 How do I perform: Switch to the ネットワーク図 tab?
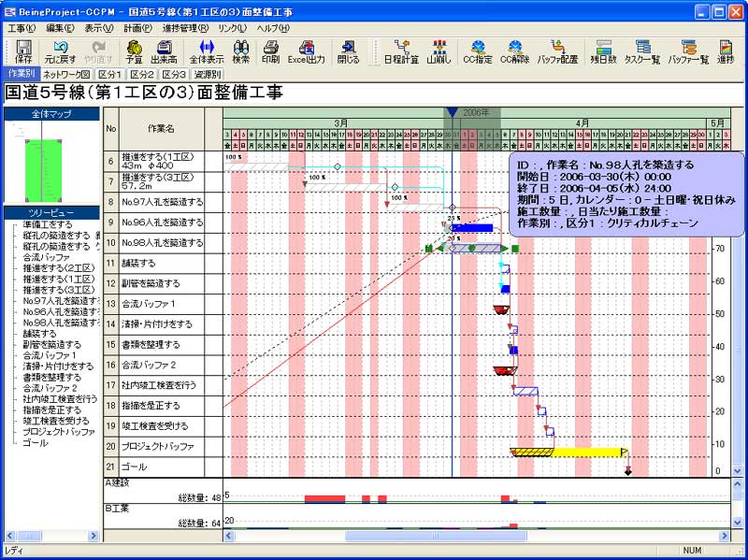tap(66, 74)
